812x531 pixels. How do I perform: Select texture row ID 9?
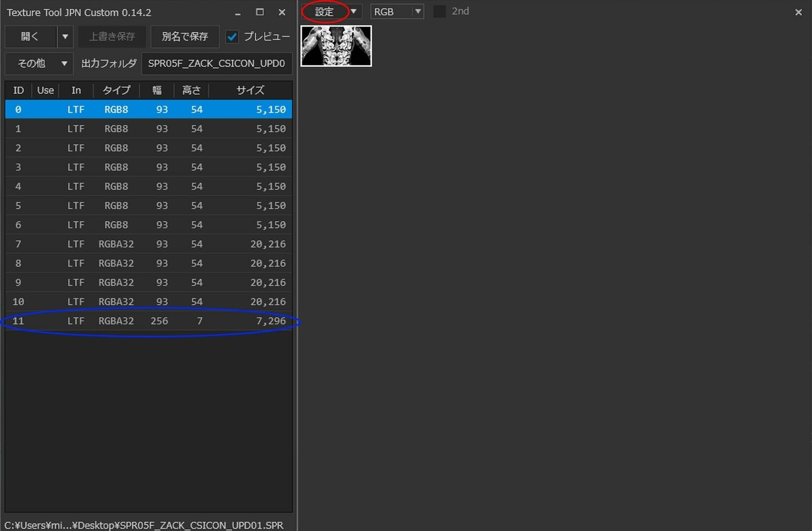(x=149, y=282)
